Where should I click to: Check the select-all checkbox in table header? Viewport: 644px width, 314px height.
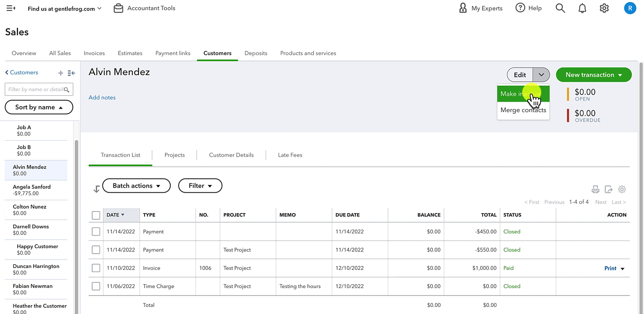pos(96,215)
